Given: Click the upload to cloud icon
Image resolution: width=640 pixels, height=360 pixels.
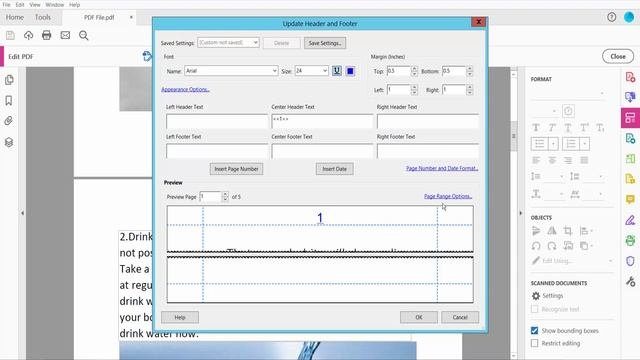Looking at the screenshot, I should coord(28,36).
